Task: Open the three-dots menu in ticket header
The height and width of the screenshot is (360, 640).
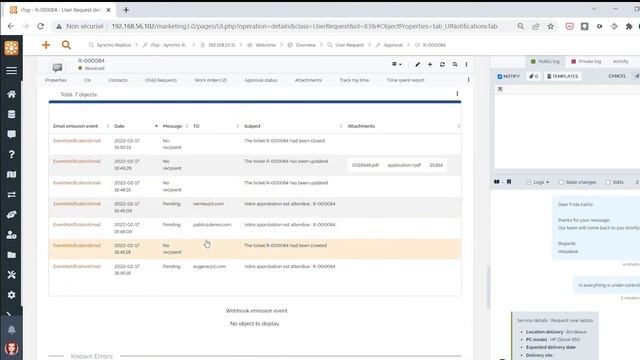Action: click(466, 64)
